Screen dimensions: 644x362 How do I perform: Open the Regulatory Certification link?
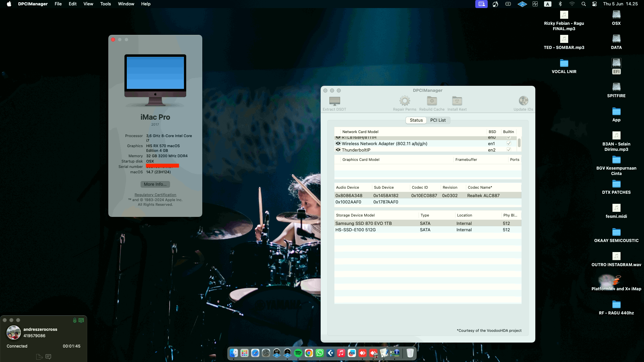(155, 194)
